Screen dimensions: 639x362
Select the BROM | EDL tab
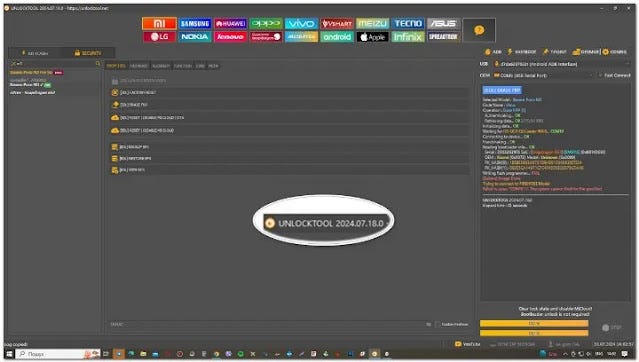click(x=116, y=66)
